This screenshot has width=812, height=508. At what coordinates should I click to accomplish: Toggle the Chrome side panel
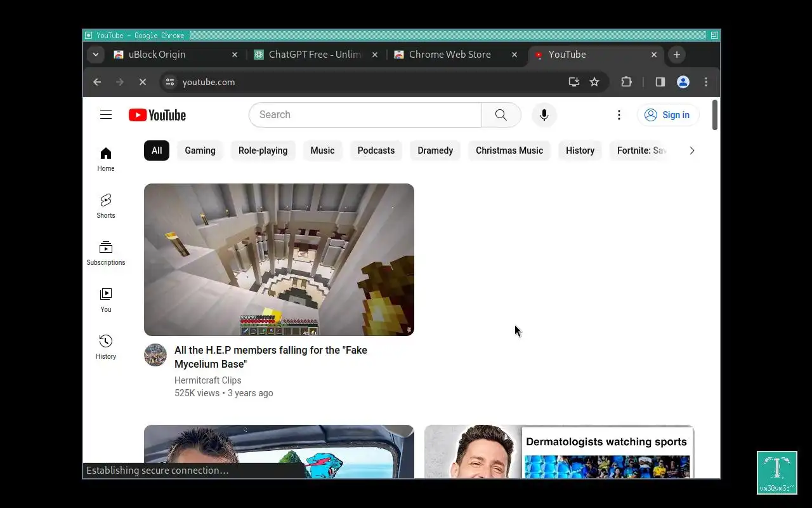660,82
